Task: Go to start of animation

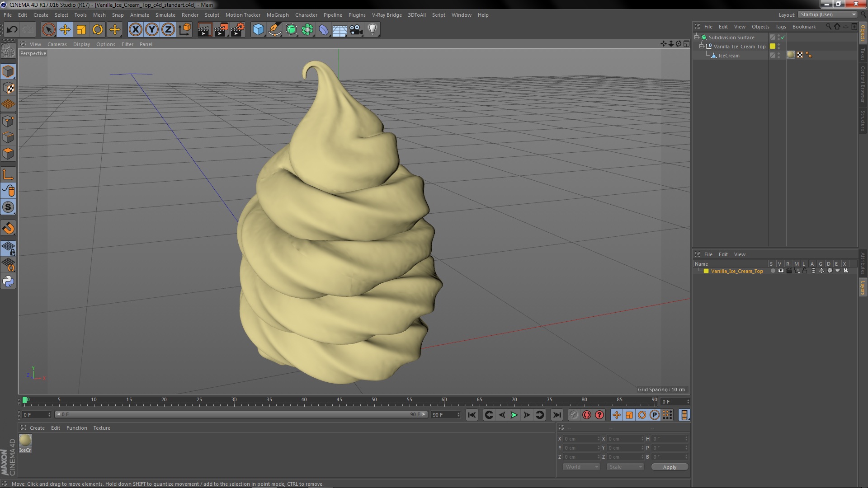Action: pos(472,415)
